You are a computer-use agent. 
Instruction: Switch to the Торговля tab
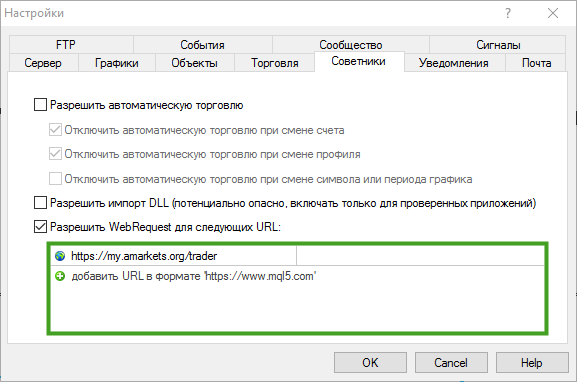(275, 63)
